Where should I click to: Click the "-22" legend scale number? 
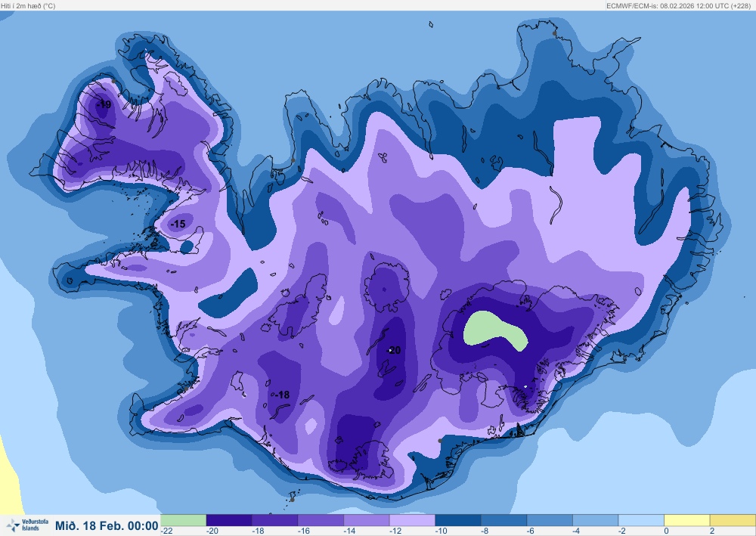(167, 531)
